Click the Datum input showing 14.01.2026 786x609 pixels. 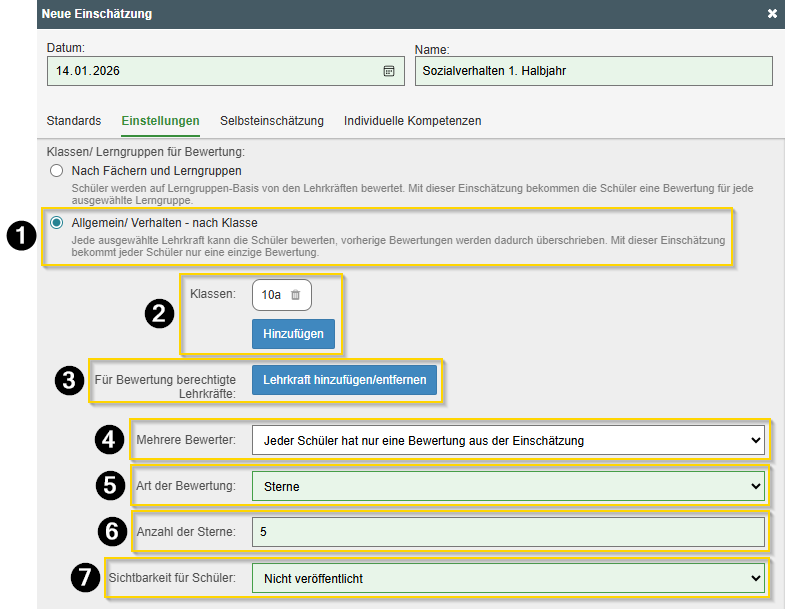click(210, 71)
